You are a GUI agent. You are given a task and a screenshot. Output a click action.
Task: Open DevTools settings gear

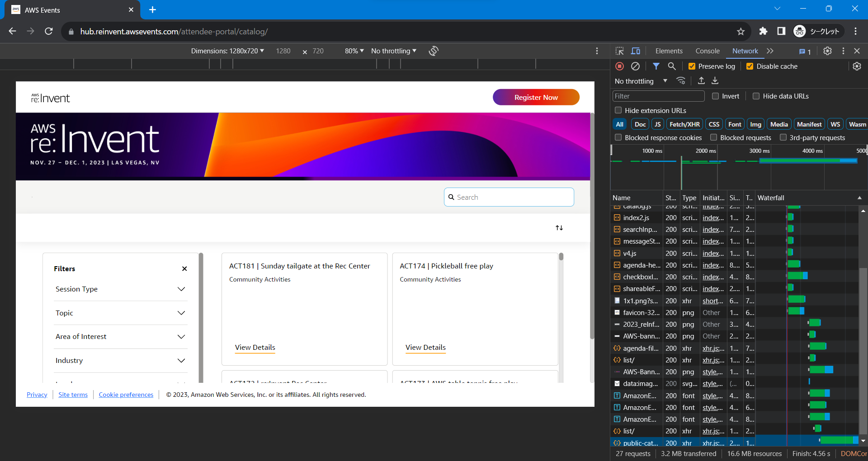pos(827,51)
